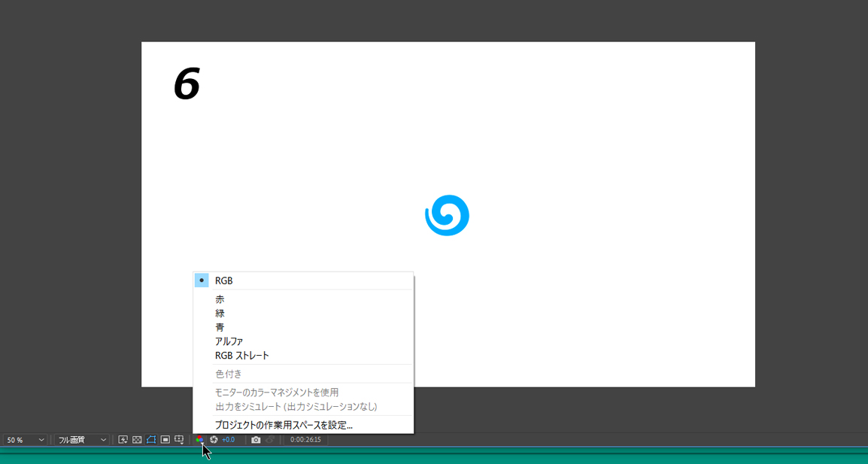Select アルファ channel in the menu
The width and height of the screenshot is (868, 464).
pyautogui.click(x=229, y=341)
